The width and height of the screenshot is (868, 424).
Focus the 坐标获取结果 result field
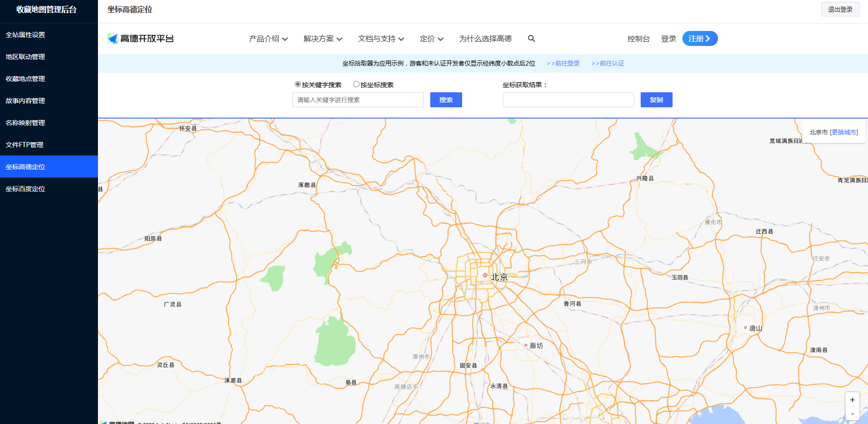point(568,100)
